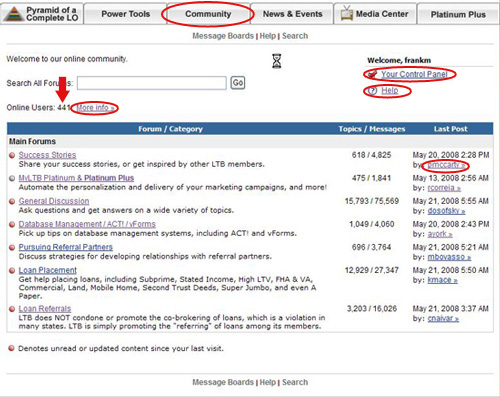Click the 15,793 / 75,569 topic count
Image resolution: width=500 pixels, height=397 pixels.
(x=372, y=201)
